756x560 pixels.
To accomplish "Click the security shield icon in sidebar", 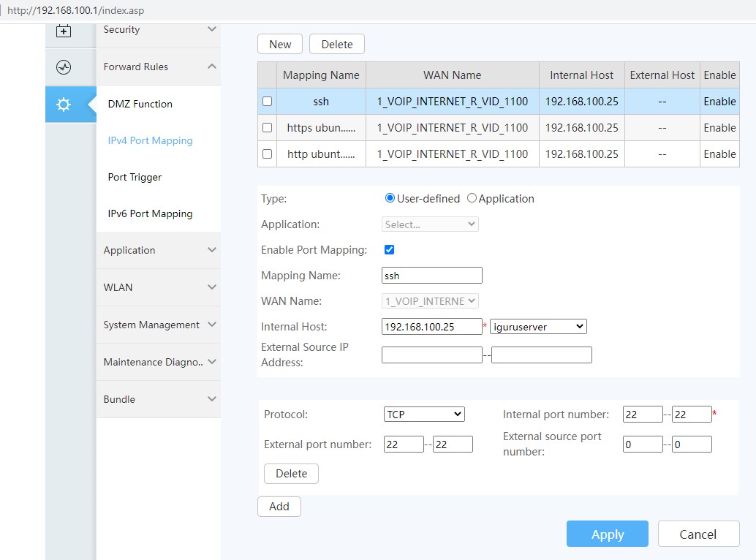I will (64, 31).
